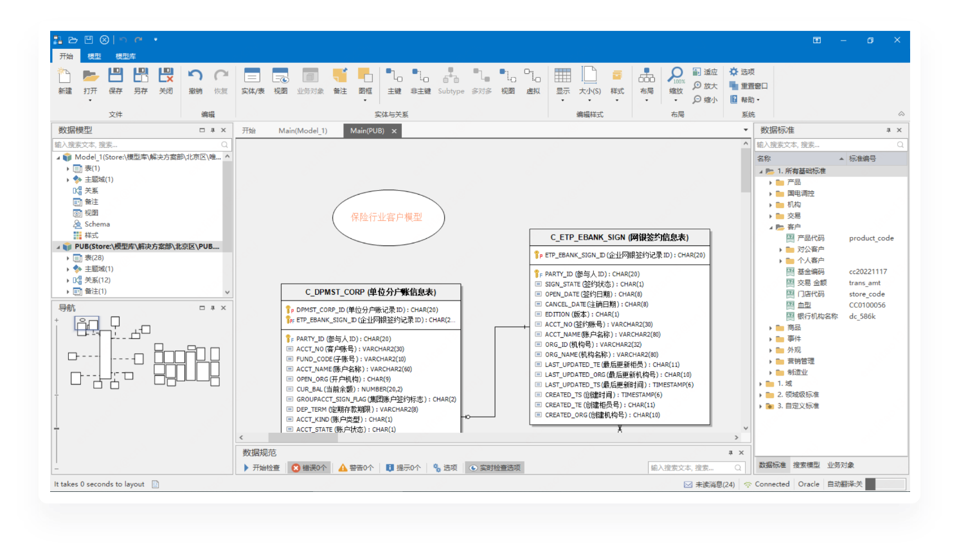
Task: Toggle the 警告0个 warnings filter
Action: pyautogui.click(x=356, y=468)
